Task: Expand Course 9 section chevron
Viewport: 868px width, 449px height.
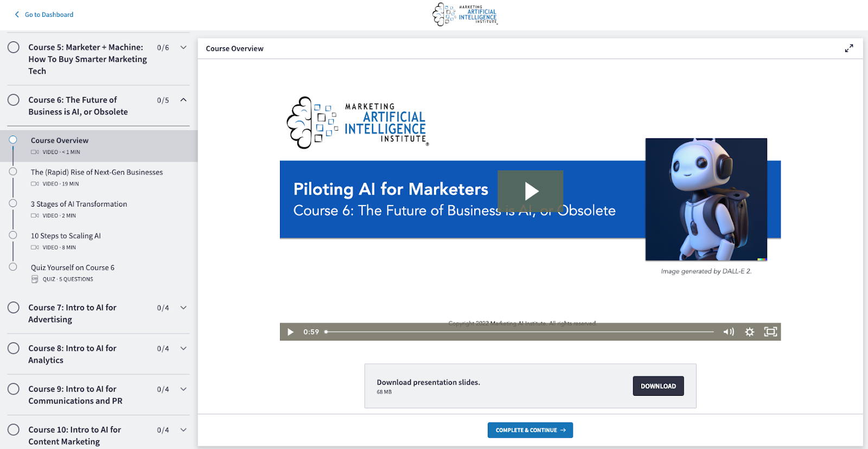Action: click(183, 389)
